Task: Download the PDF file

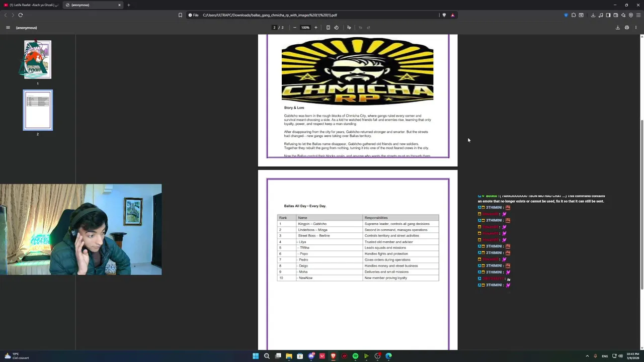Action: pyautogui.click(x=618, y=28)
